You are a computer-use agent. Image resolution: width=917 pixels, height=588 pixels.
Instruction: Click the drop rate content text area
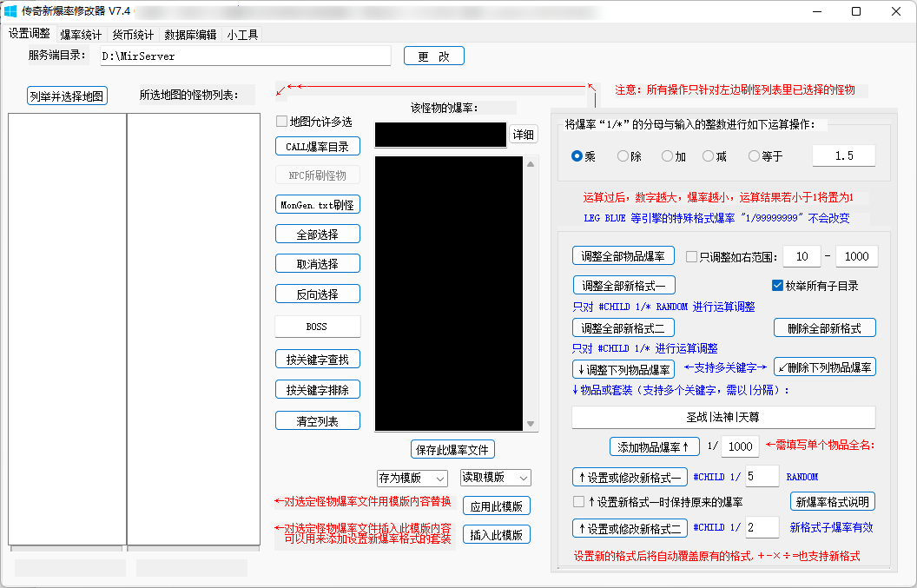point(449,293)
